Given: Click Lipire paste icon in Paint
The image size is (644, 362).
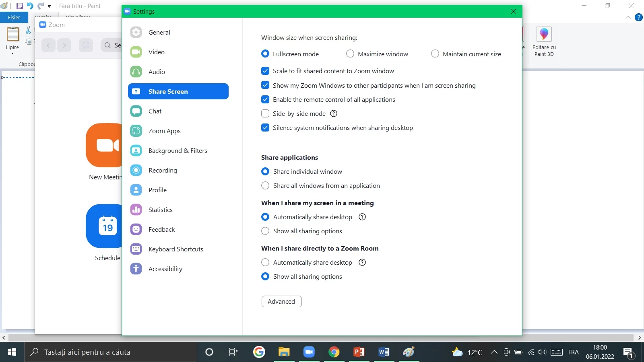Looking at the screenshot, I should pos(13,34).
